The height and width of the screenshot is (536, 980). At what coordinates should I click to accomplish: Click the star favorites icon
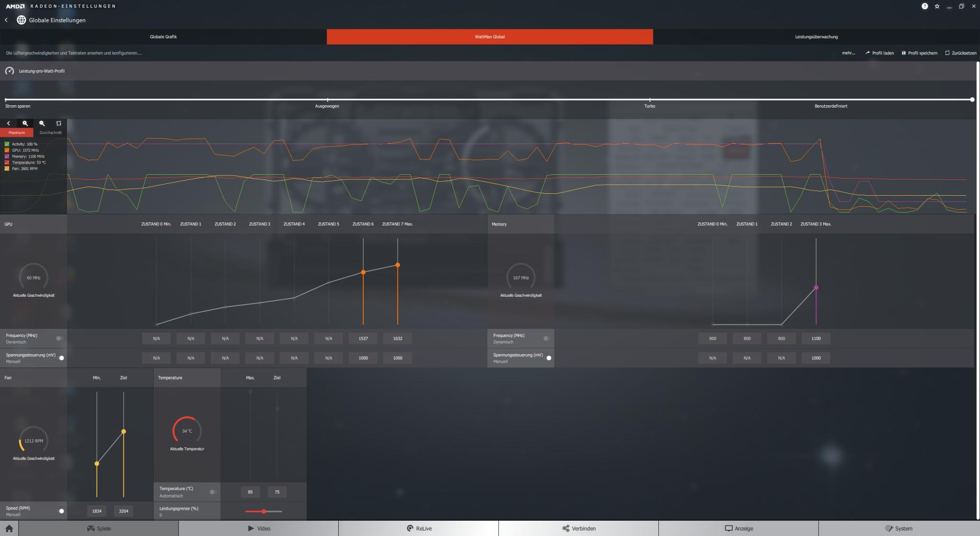tap(937, 6)
